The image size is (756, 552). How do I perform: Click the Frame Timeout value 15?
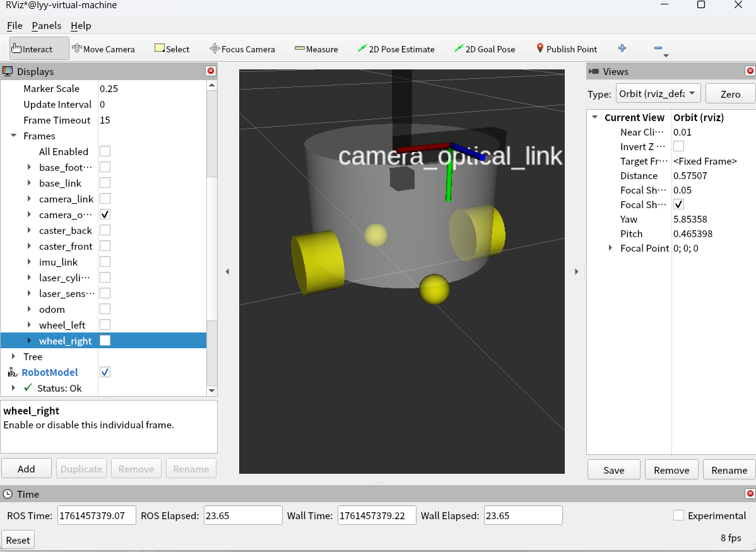105,120
